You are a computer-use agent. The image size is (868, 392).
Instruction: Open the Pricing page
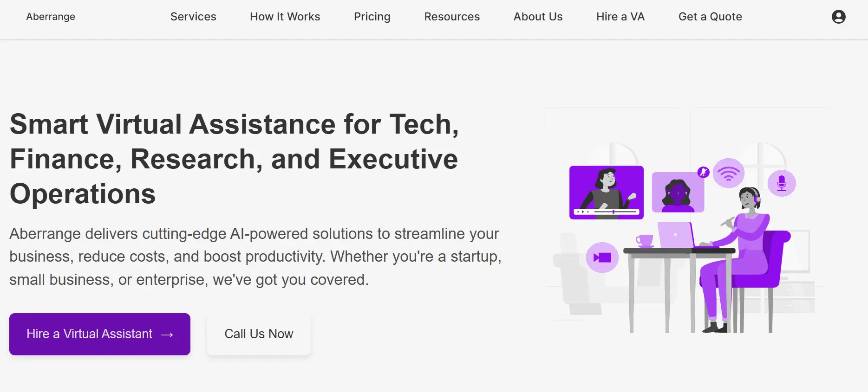coord(372,17)
